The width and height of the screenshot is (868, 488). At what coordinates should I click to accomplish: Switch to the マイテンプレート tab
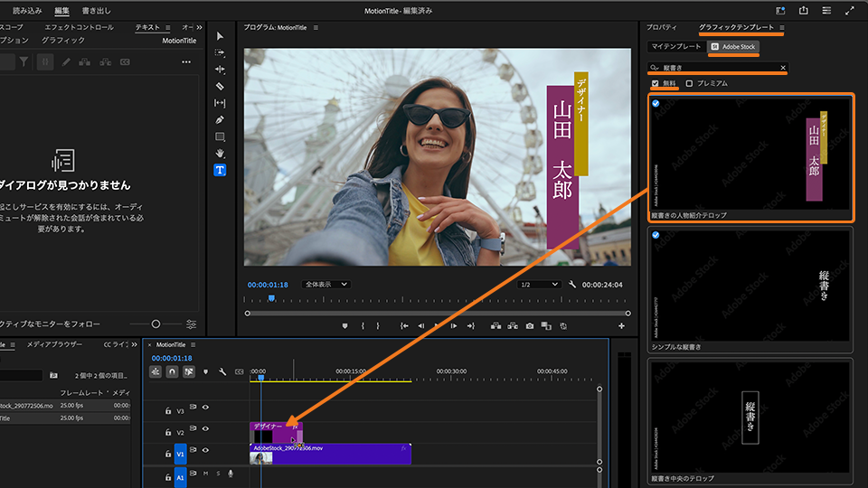[x=676, y=46]
